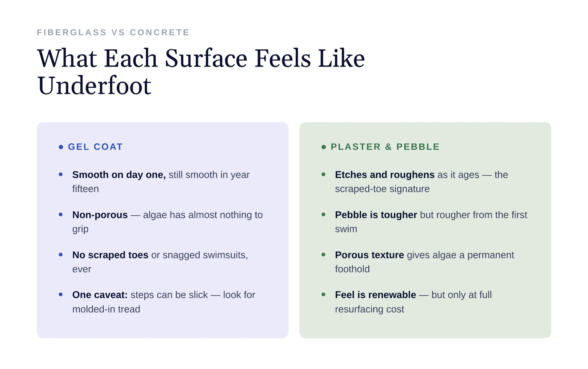Screen dimensions: 588x369
Task: Click the bold text Feel is renewable
Action: tap(375, 295)
